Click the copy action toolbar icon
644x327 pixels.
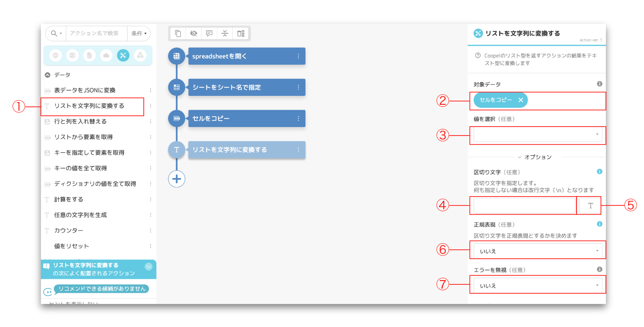coord(178,33)
